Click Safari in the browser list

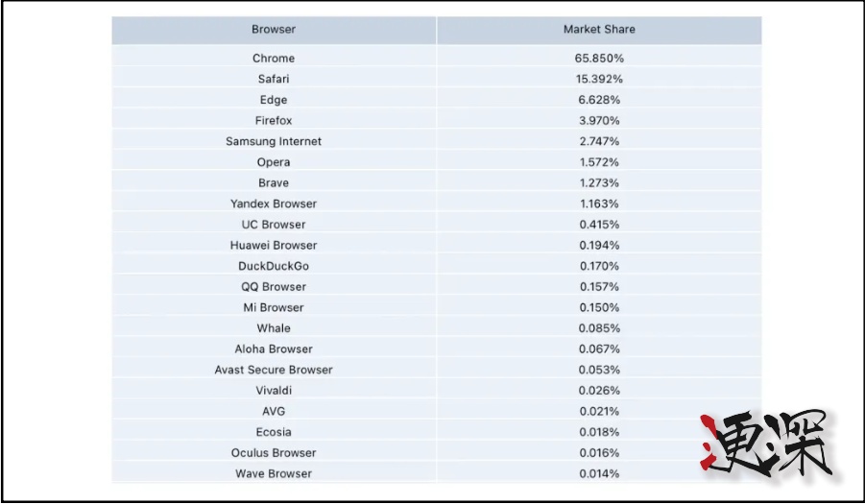tap(274, 79)
